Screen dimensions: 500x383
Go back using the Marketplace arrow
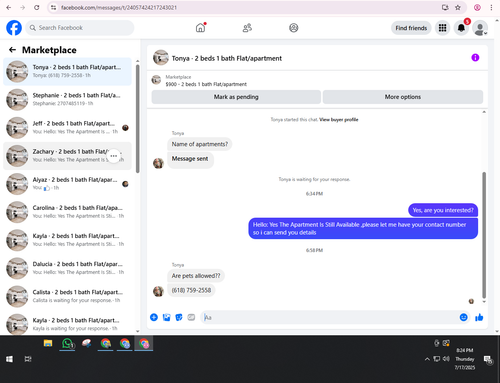click(x=12, y=50)
